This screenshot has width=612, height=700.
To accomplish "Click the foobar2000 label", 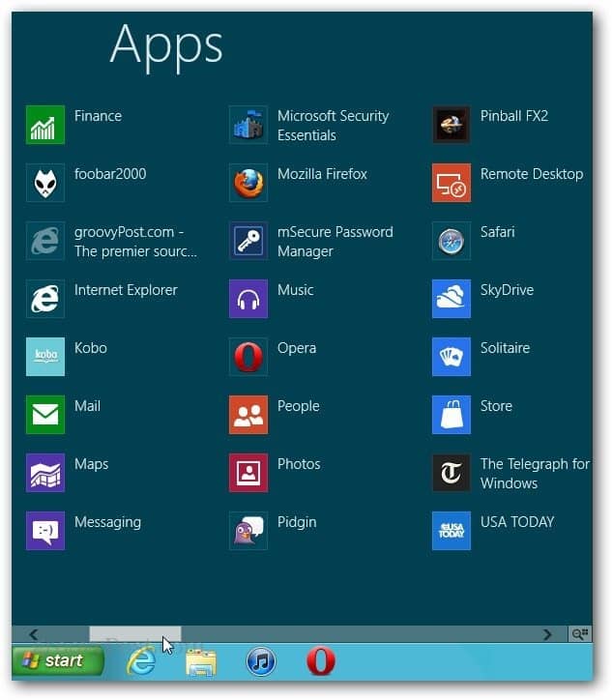I will (x=110, y=174).
